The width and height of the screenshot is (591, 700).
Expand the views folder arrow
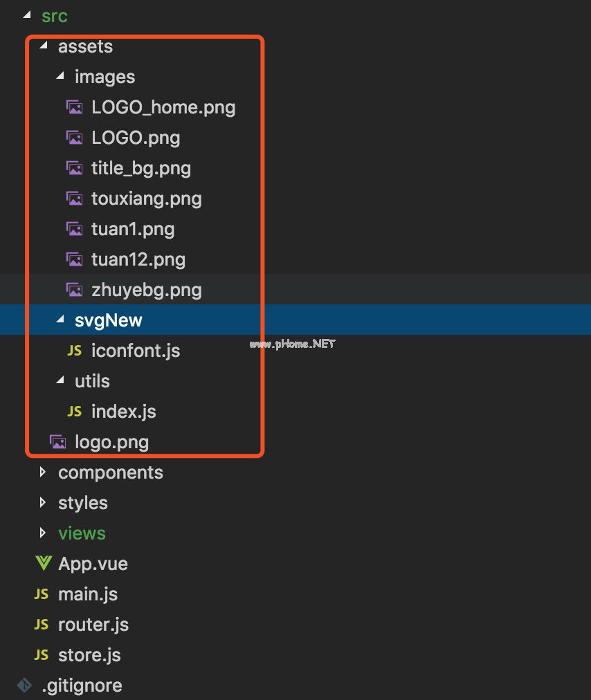pos(43,533)
